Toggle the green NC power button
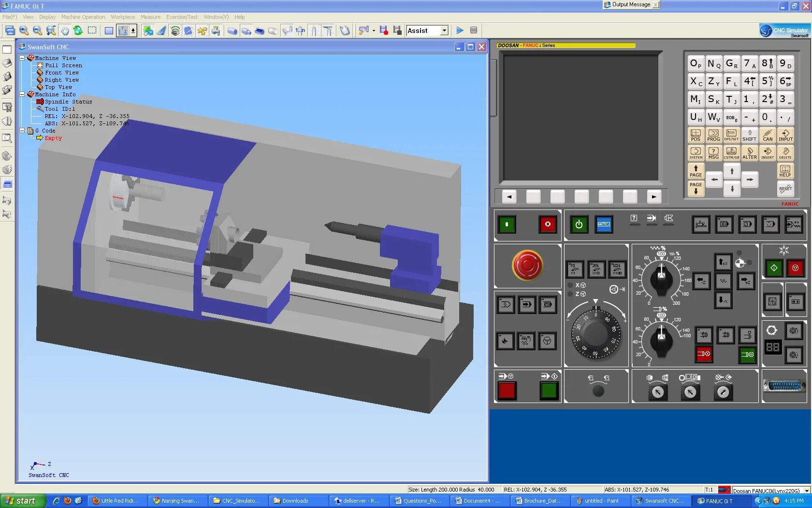The width and height of the screenshot is (812, 508). pyautogui.click(x=579, y=224)
